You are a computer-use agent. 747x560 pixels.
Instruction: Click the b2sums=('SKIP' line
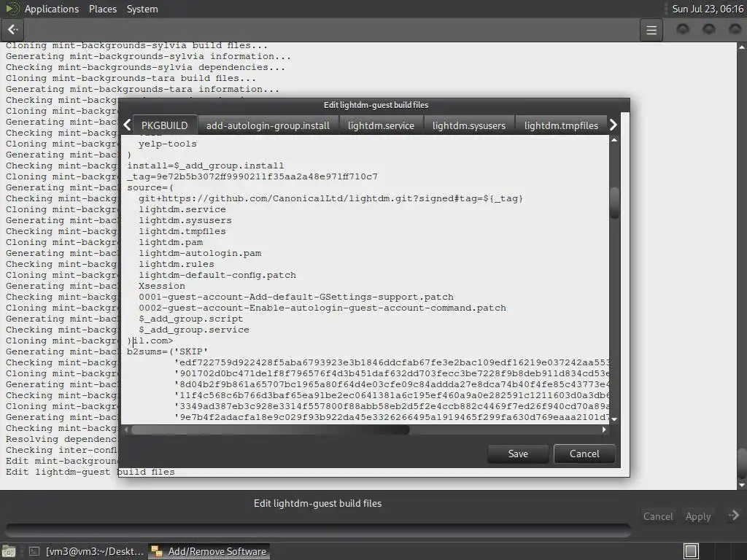167,352
